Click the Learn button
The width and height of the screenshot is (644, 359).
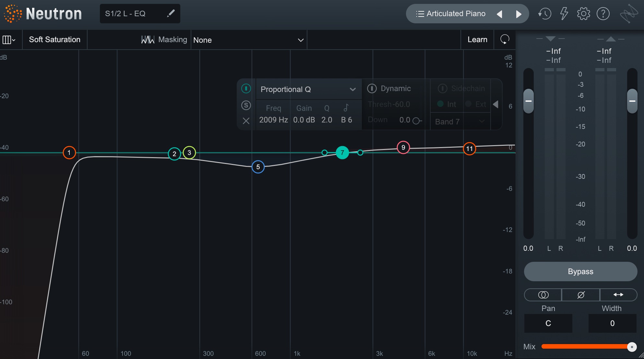coord(477,40)
